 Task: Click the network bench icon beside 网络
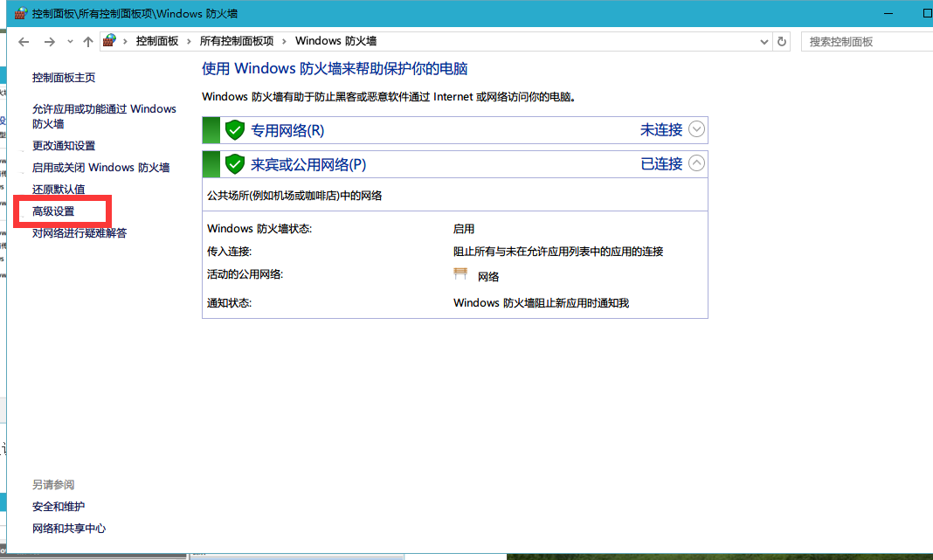460,273
